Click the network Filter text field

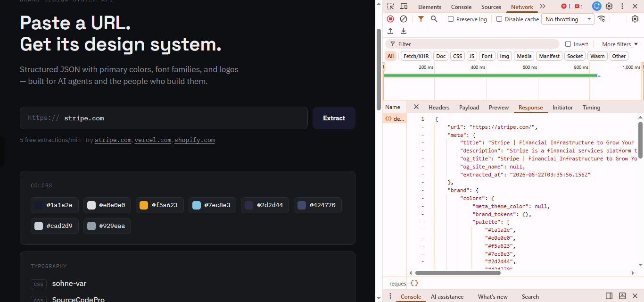[472, 44]
